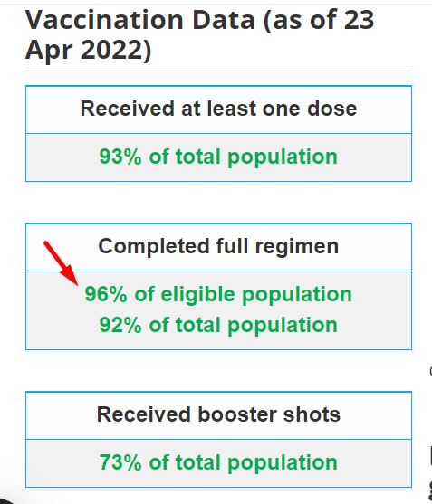The image size is (432, 504).
Task: Click the dark circular icon at bottom-left corner
Action: (x=5, y=500)
